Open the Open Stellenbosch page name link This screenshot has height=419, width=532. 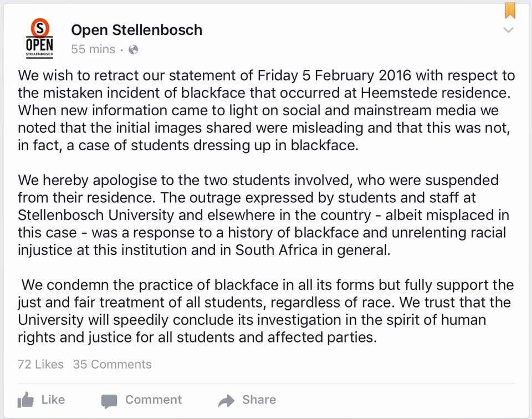136,30
